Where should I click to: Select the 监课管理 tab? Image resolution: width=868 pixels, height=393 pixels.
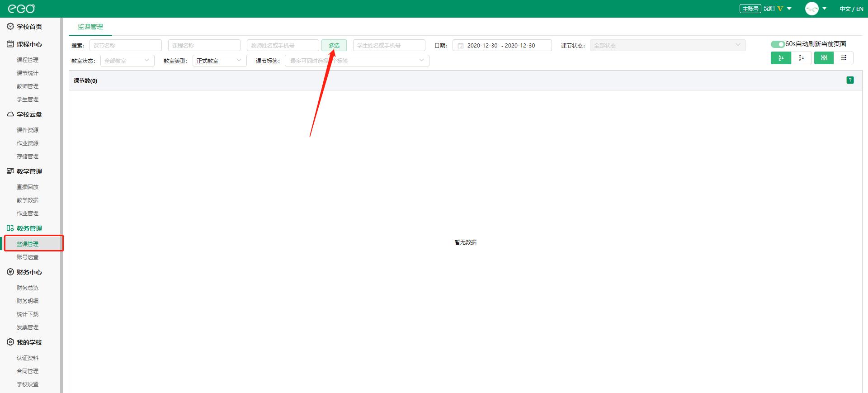pos(90,27)
